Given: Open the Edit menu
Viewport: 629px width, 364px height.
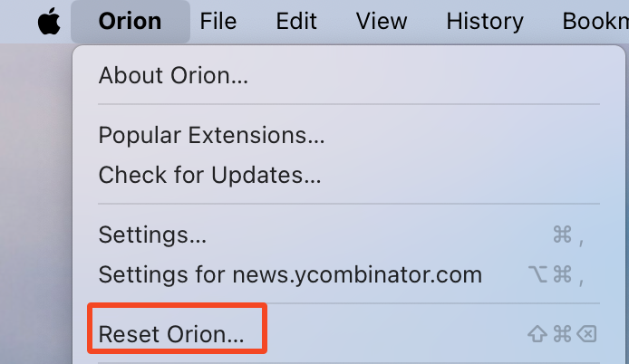Looking at the screenshot, I should [x=296, y=22].
